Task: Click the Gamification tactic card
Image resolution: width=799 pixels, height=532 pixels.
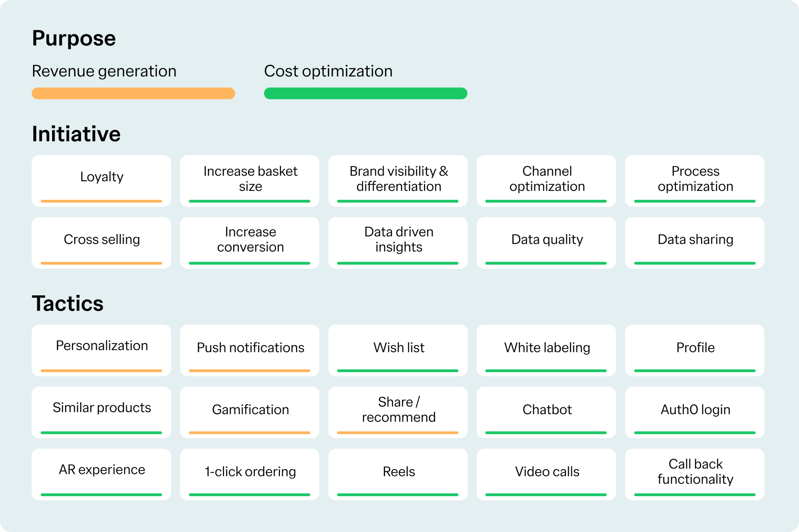Action: (250, 412)
